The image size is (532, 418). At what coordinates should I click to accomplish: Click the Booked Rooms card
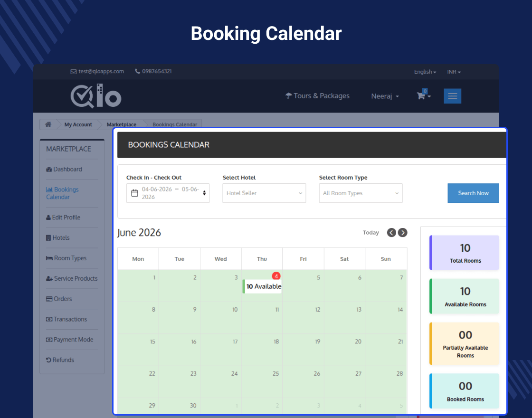coord(464,391)
